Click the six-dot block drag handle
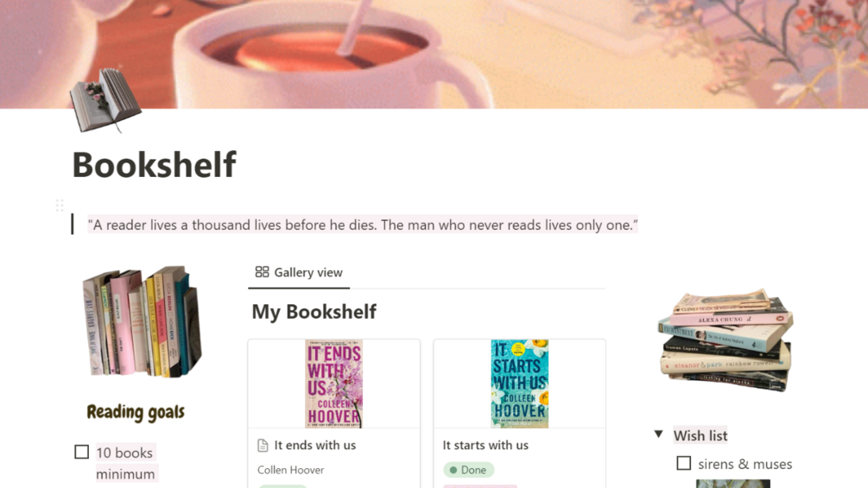Viewport: 868px width, 488px height. pyautogui.click(x=60, y=206)
